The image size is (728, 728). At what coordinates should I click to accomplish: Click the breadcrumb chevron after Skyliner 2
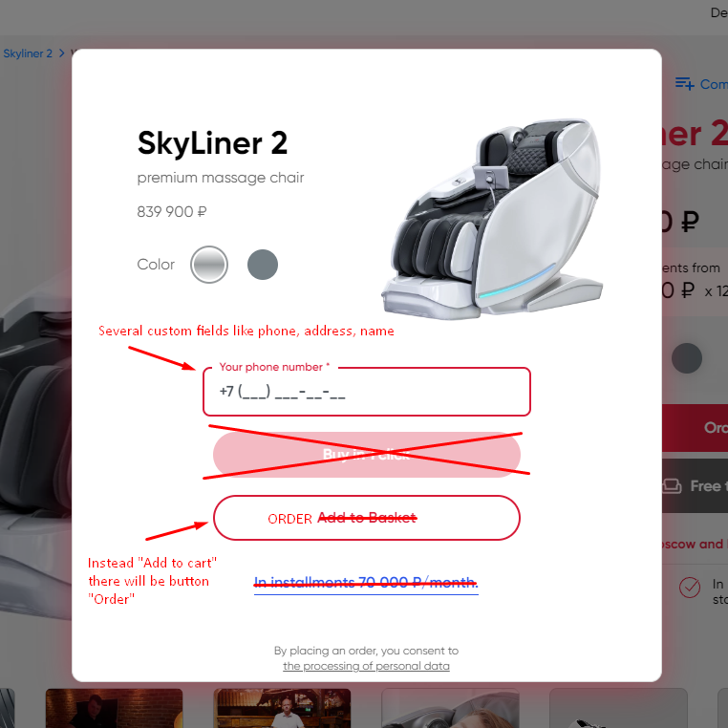click(62, 54)
